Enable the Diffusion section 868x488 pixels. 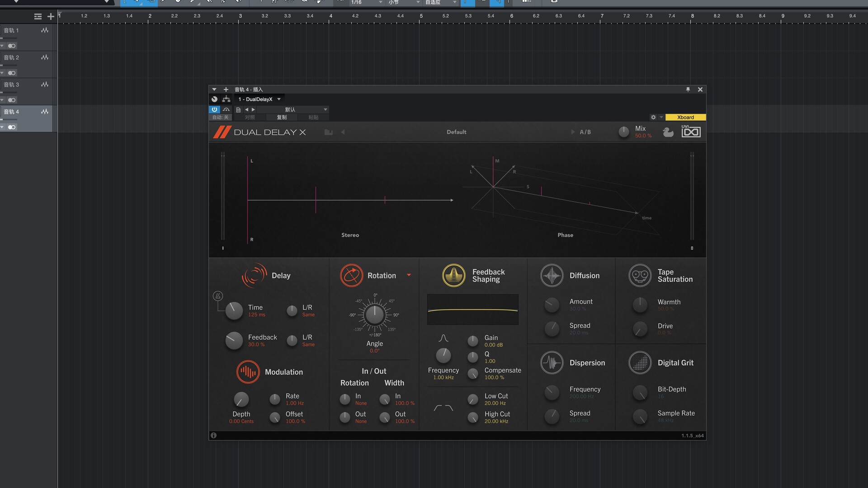click(x=552, y=276)
